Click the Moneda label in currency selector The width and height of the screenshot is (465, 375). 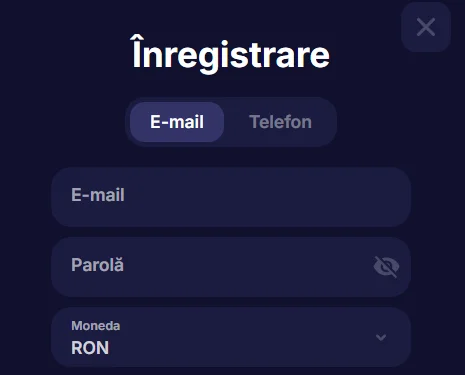pos(96,326)
